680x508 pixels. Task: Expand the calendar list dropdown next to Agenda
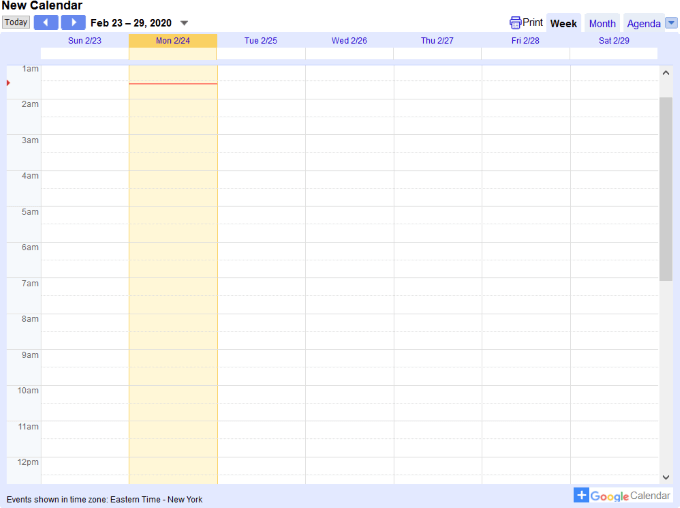click(x=671, y=23)
